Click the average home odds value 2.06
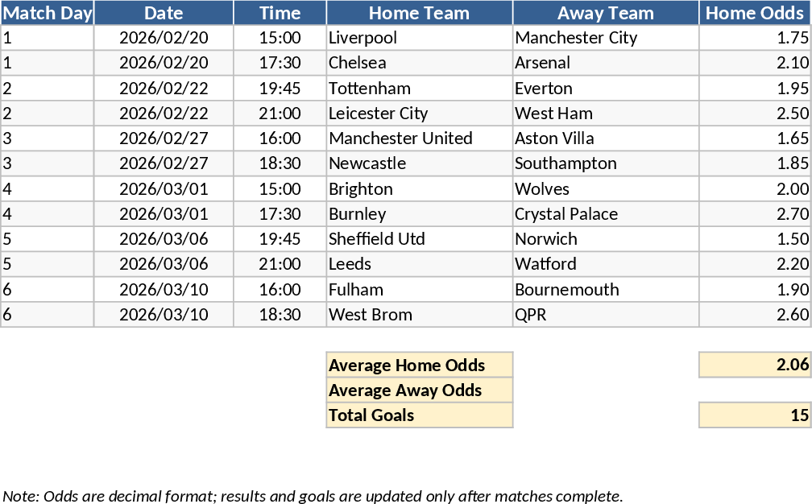The height and width of the screenshot is (504, 812). pos(754,366)
